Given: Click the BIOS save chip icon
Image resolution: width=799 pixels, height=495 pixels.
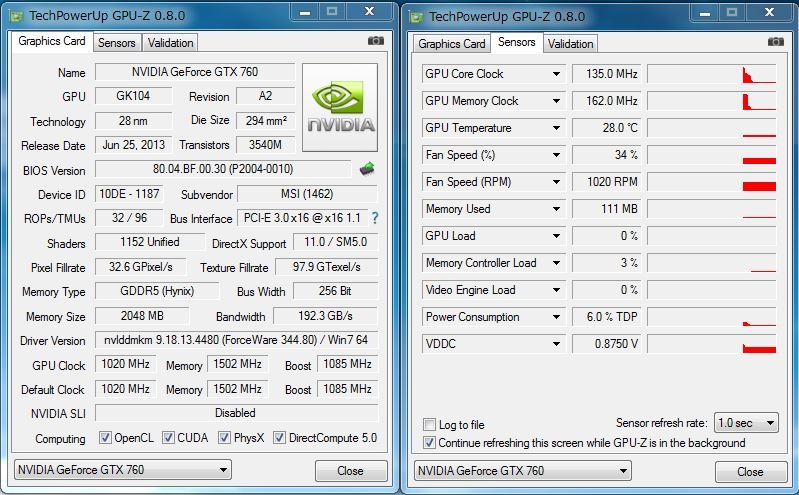Looking at the screenshot, I should coord(367,168).
